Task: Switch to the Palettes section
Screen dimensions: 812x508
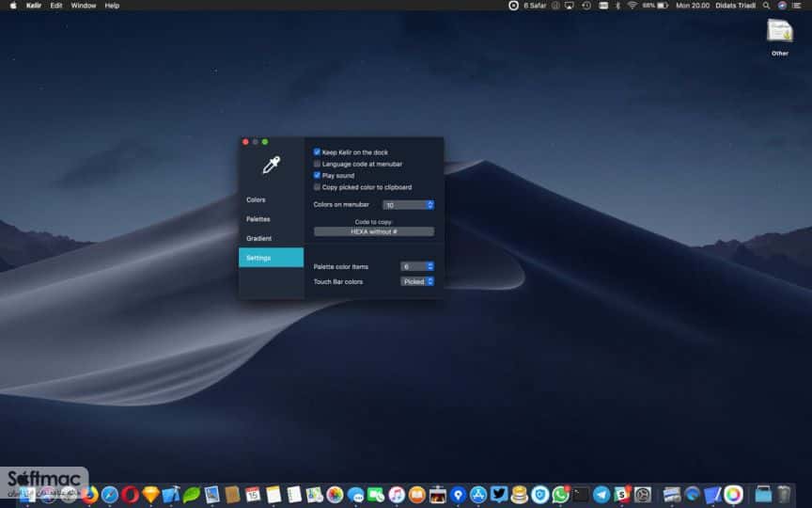Action: [x=258, y=219]
